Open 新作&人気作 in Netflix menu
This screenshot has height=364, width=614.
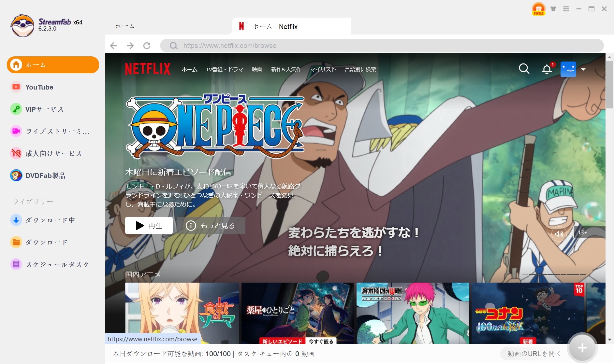286,69
